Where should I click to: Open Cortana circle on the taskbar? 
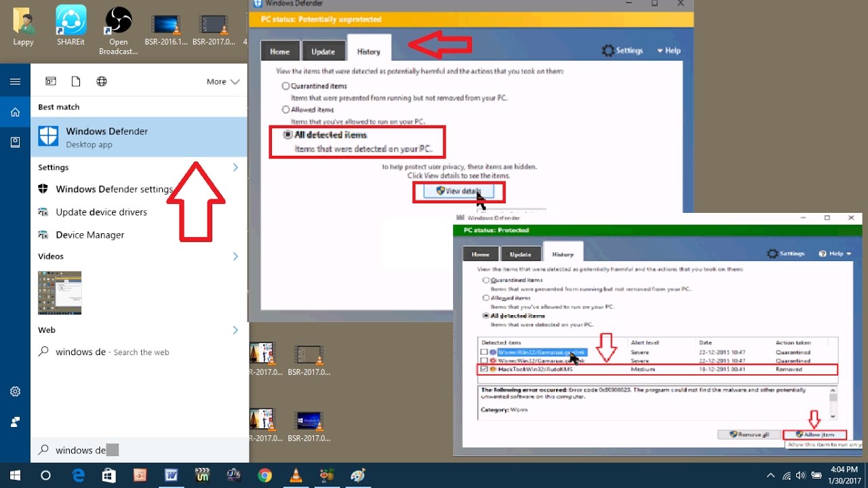click(45, 475)
